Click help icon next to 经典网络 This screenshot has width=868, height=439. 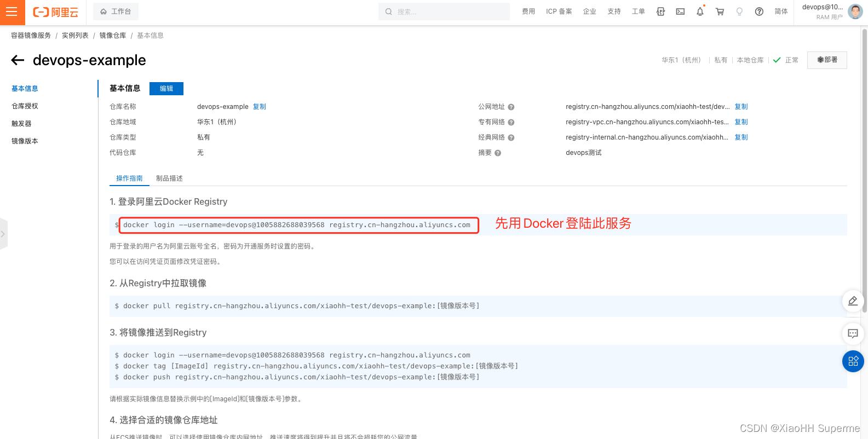tap(511, 138)
